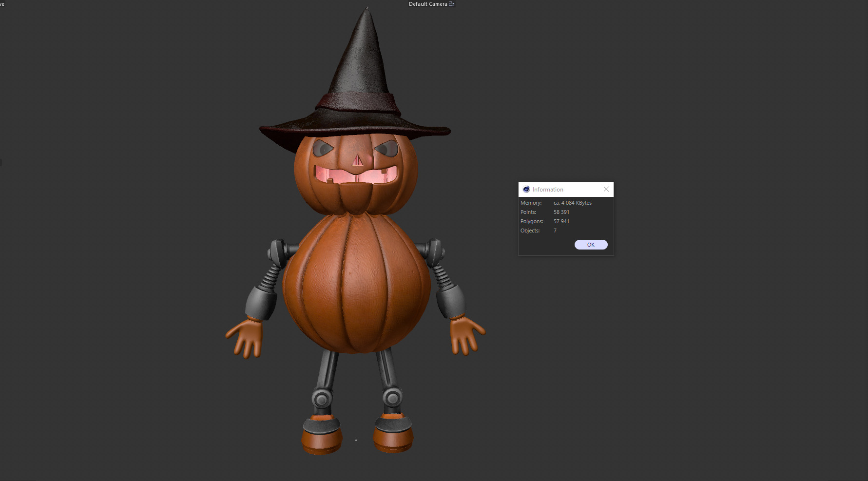Click the Polygons: label
The width and height of the screenshot is (868, 481).
click(x=532, y=221)
